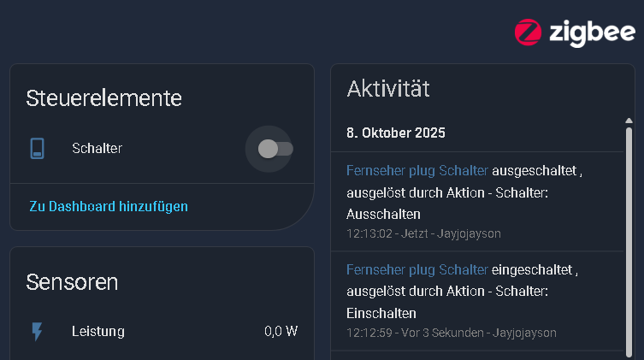Open Fernseher plug Schalter link in eingeschaltet entry
This screenshot has height=360, width=644.
pos(417,270)
